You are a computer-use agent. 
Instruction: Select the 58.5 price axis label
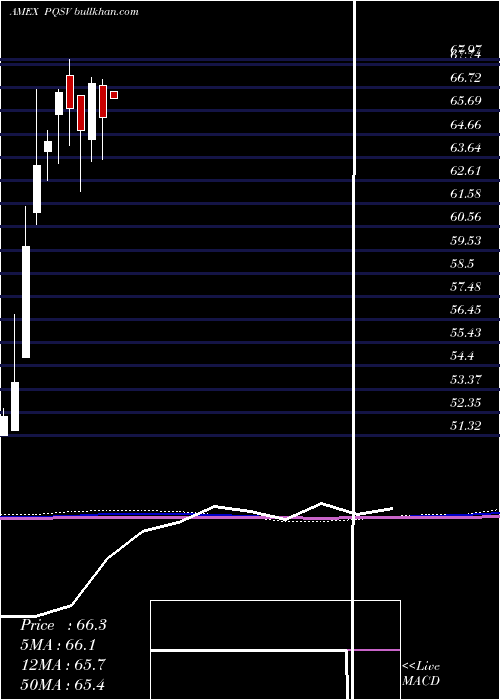pos(462,263)
